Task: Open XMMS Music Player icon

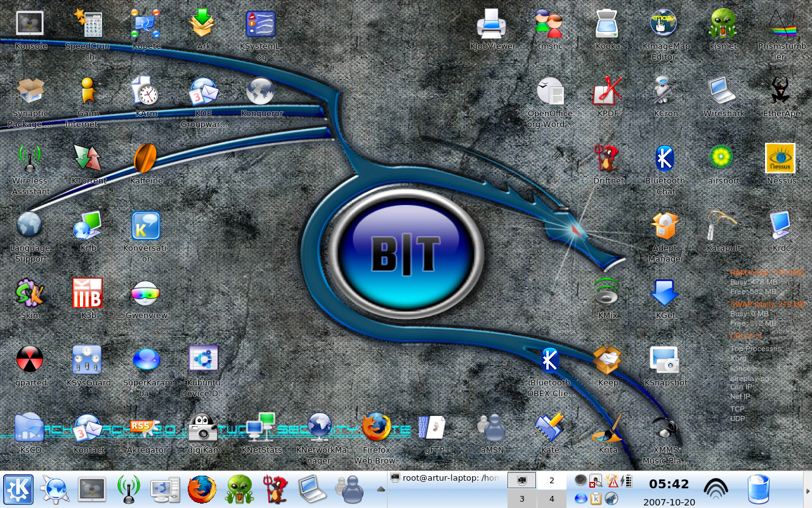Action: click(665, 427)
